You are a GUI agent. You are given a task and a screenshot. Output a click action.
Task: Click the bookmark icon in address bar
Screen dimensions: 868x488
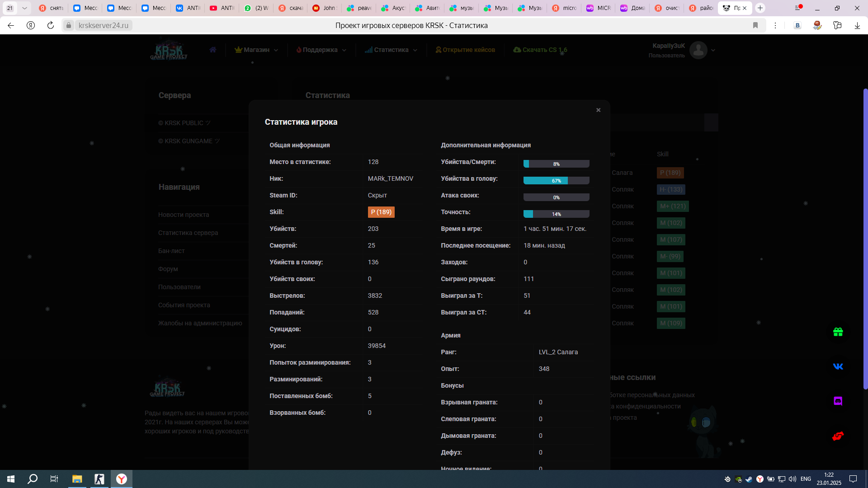coord(755,25)
